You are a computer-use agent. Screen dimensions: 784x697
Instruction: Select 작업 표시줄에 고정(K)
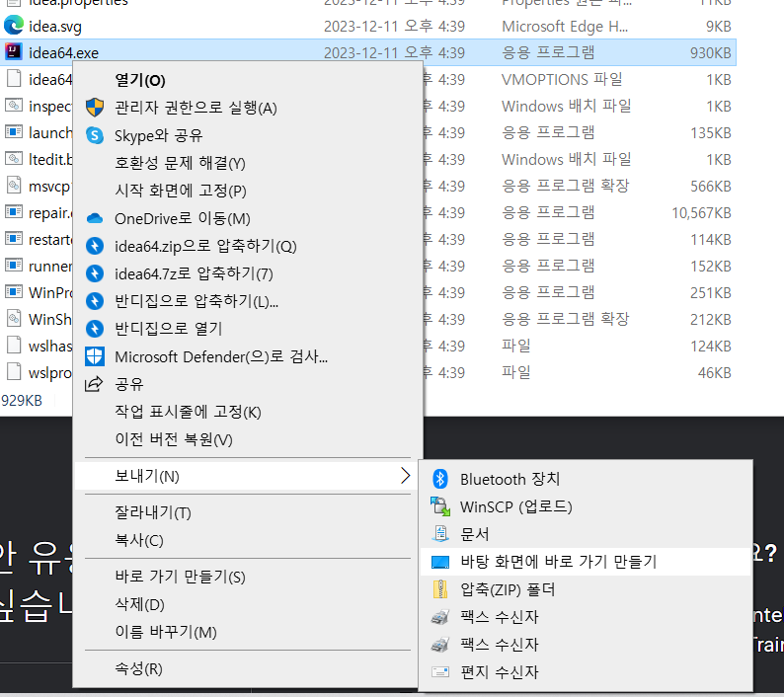(x=188, y=412)
